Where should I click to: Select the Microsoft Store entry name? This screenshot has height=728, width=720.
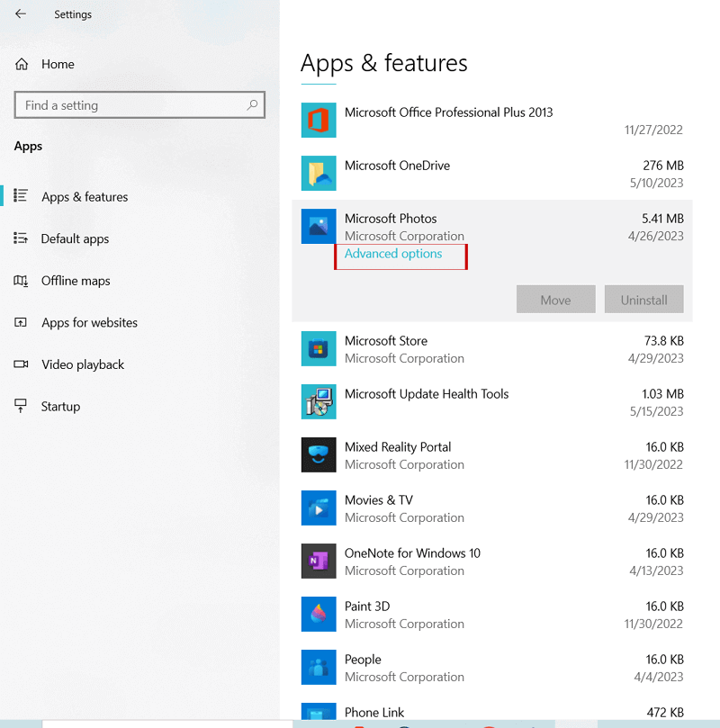click(x=386, y=341)
